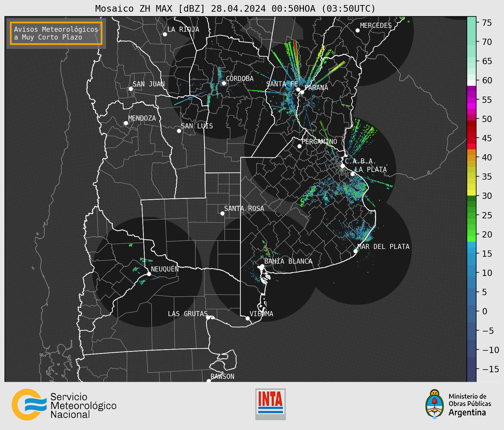This screenshot has width=504, height=430.
Task: Click the 40 dBZ orange band on colorbar
Action: [x=471, y=157]
